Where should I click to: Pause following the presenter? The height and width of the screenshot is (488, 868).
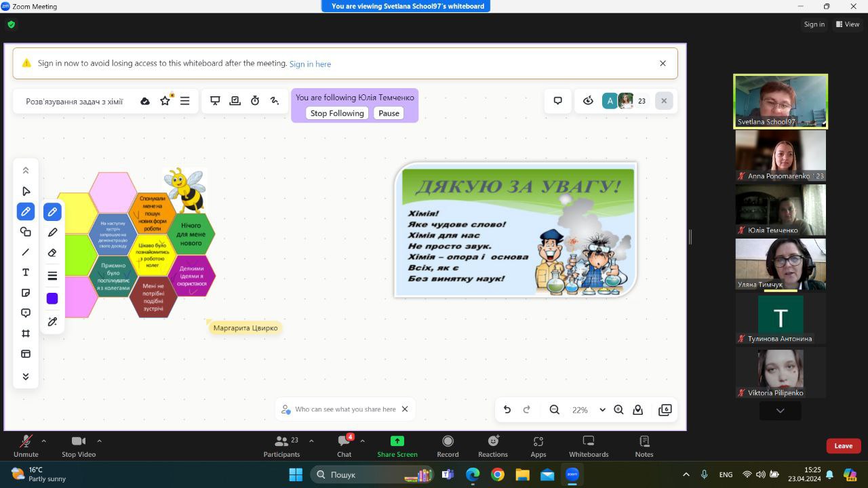click(x=389, y=113)
